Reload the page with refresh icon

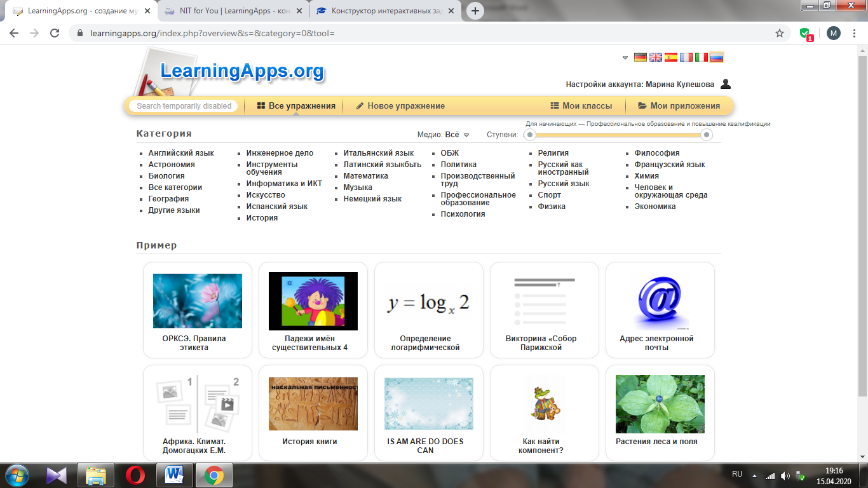[55, 33]
